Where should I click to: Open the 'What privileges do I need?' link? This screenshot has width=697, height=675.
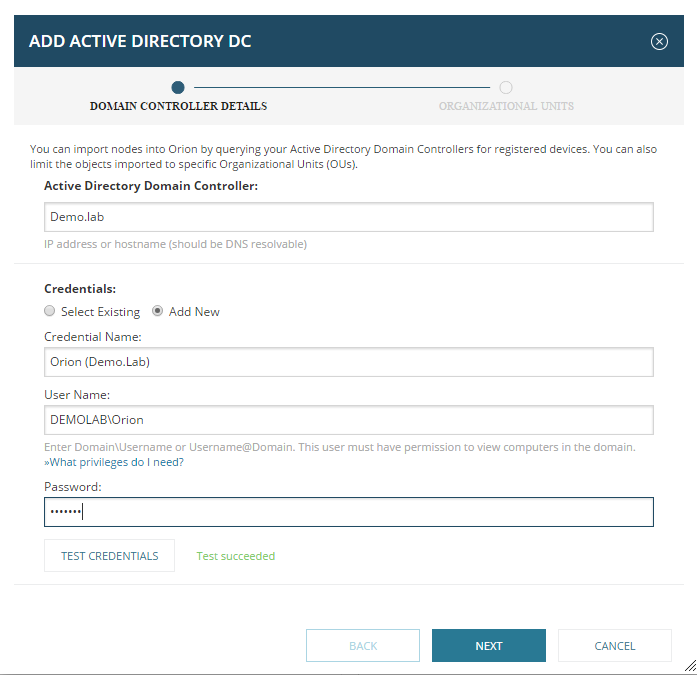point(114,462)
